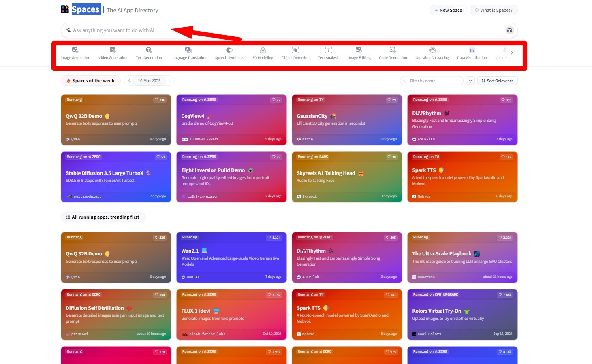This screenshot has height=364, width=592.
Task: Like the CogView4 space
Action: pos(276,100)
